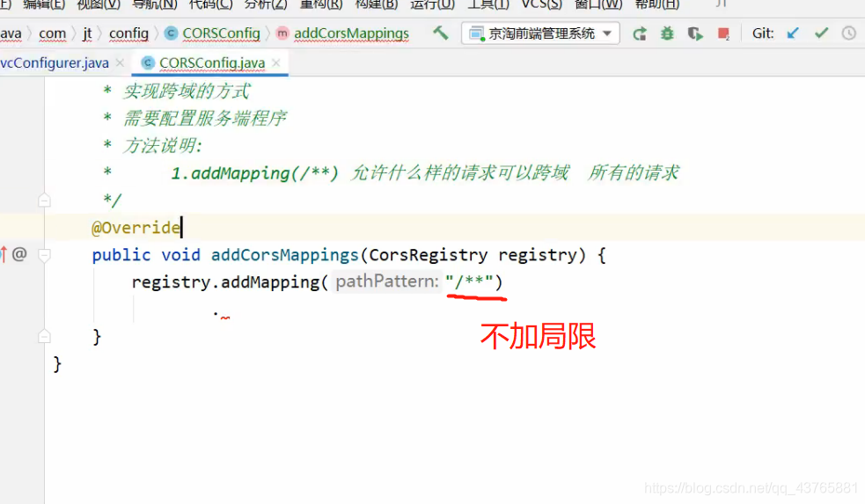
Task: Click the Build project hammer icon
Action: 440,33
